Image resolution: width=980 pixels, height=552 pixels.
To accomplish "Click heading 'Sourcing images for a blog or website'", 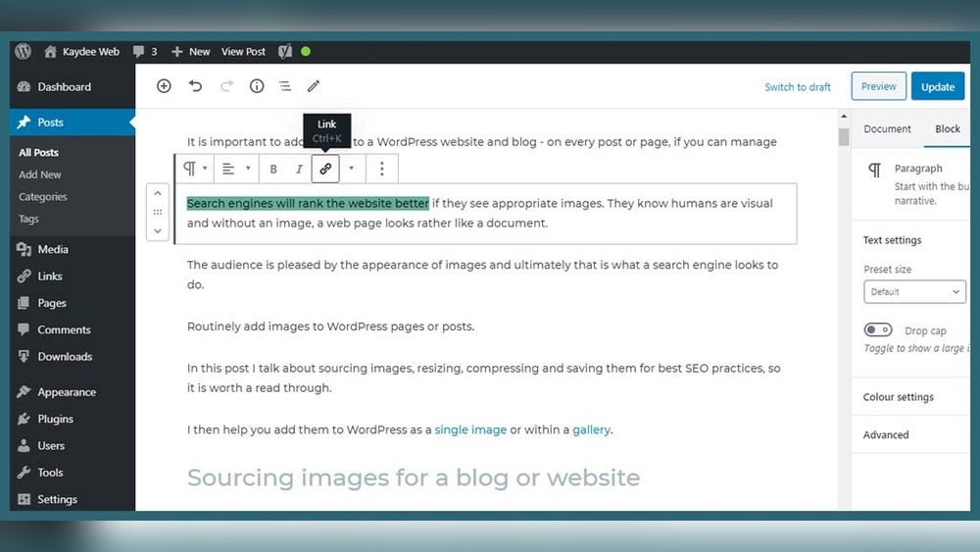I will tap(414, 478).
